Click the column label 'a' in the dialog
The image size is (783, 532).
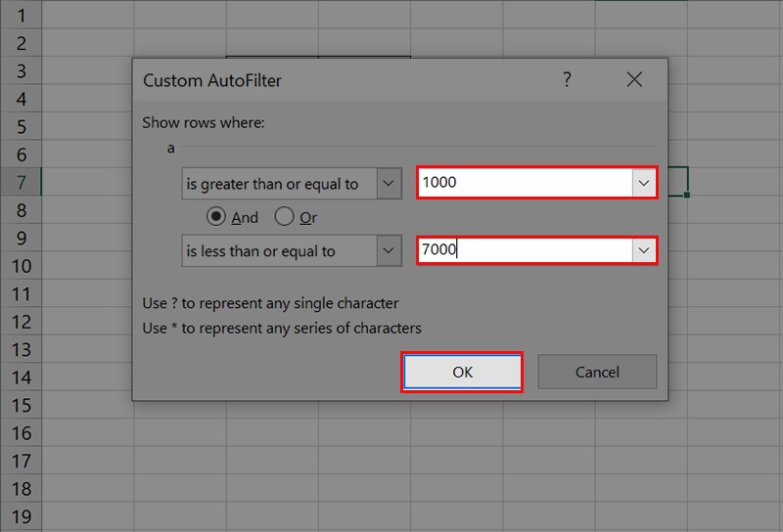tap(170, 149)
